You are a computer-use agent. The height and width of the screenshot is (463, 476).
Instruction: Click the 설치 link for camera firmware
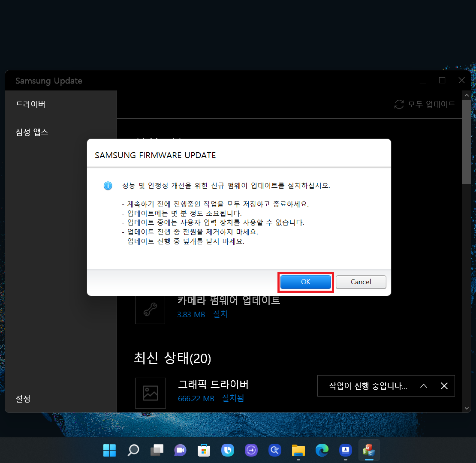click(x=220, y=314)
